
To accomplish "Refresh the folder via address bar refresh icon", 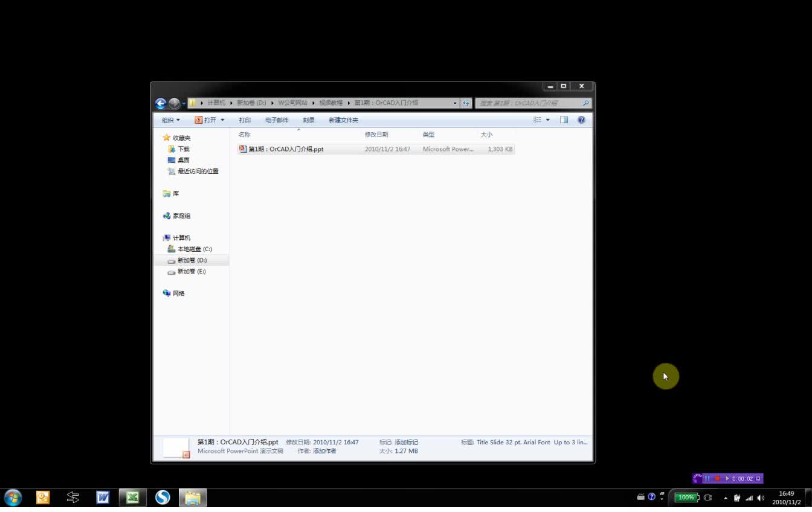I will [x=466, y=103].
